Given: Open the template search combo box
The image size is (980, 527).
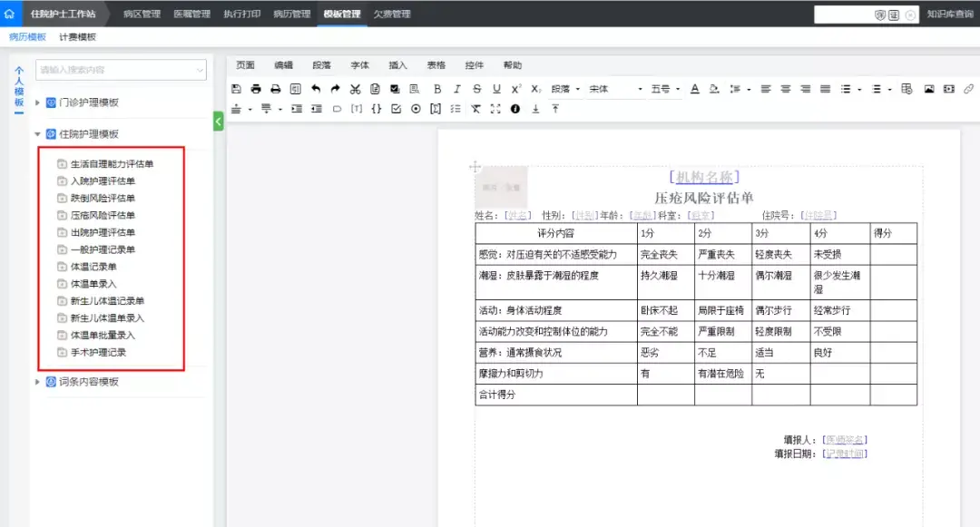Looking at the screenshot, I should 121,70.
